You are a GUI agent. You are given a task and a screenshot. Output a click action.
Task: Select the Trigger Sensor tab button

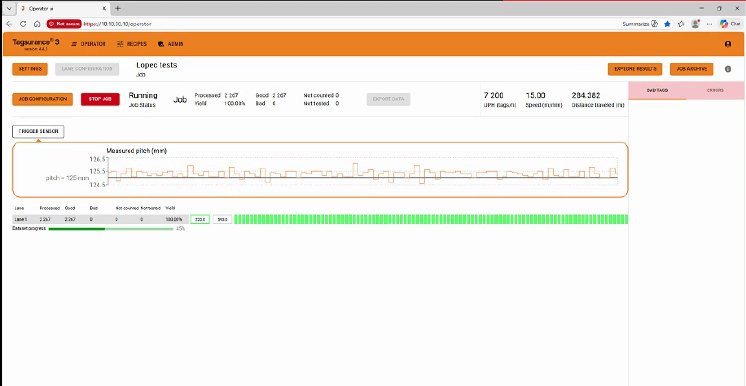pos(38,131)
